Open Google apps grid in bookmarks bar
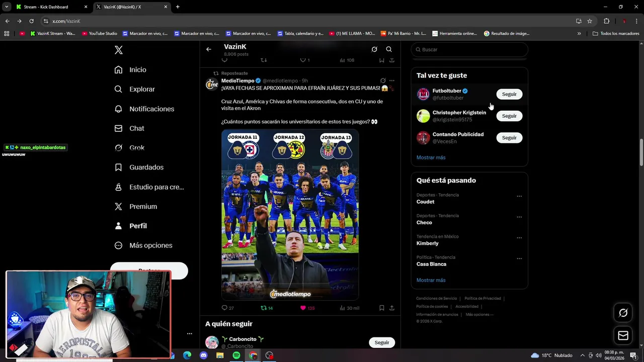 click(7, 34)
